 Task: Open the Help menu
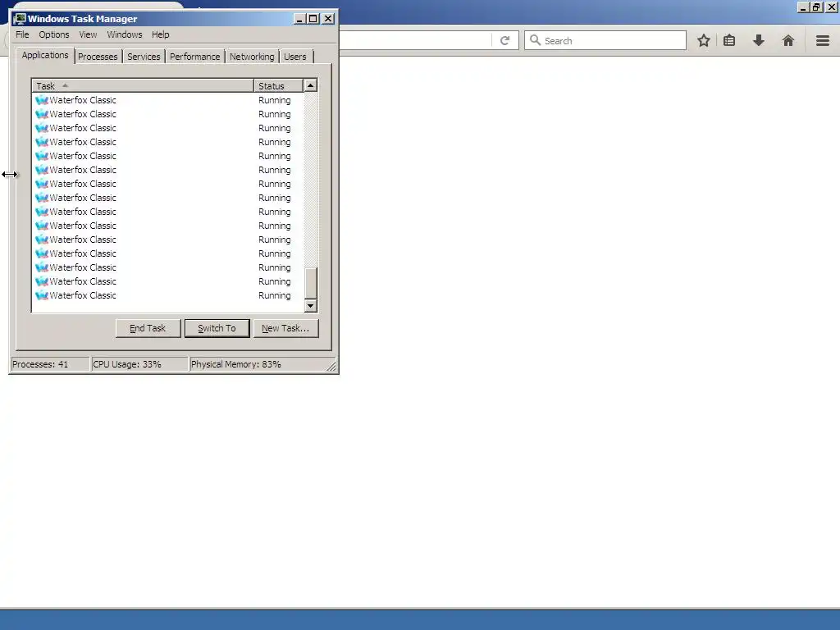(x=160, y=34)
